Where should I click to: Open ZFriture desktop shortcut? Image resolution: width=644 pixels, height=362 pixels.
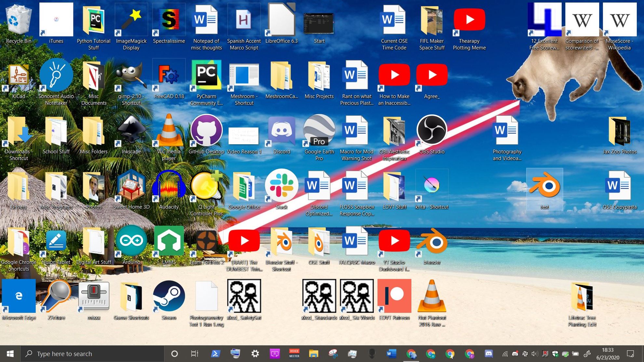56,296
